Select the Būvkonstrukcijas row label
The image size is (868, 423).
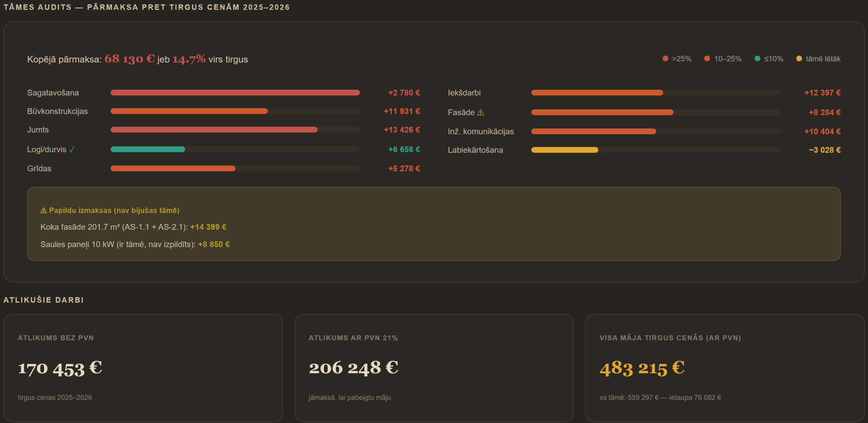pos(57,111)
